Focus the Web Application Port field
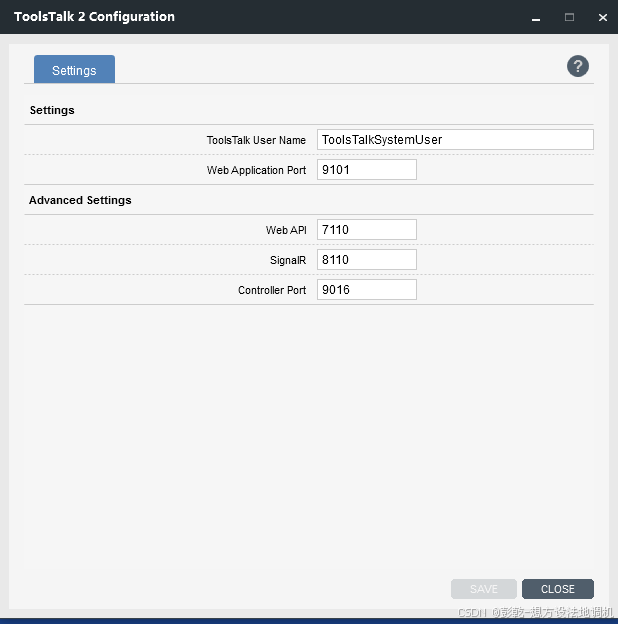The width and height of the screenshot is (618, 624). coord(367,170)
